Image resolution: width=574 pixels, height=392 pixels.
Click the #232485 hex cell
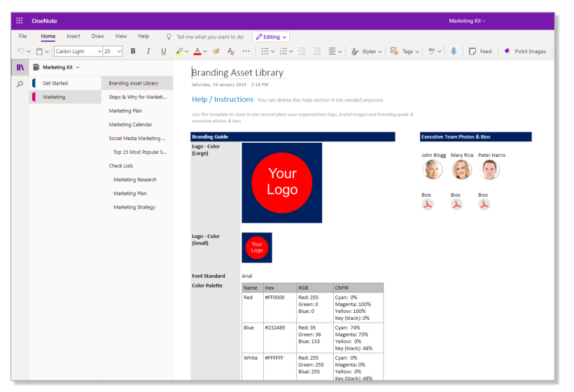pyautogui.click(x=280, y=338)
